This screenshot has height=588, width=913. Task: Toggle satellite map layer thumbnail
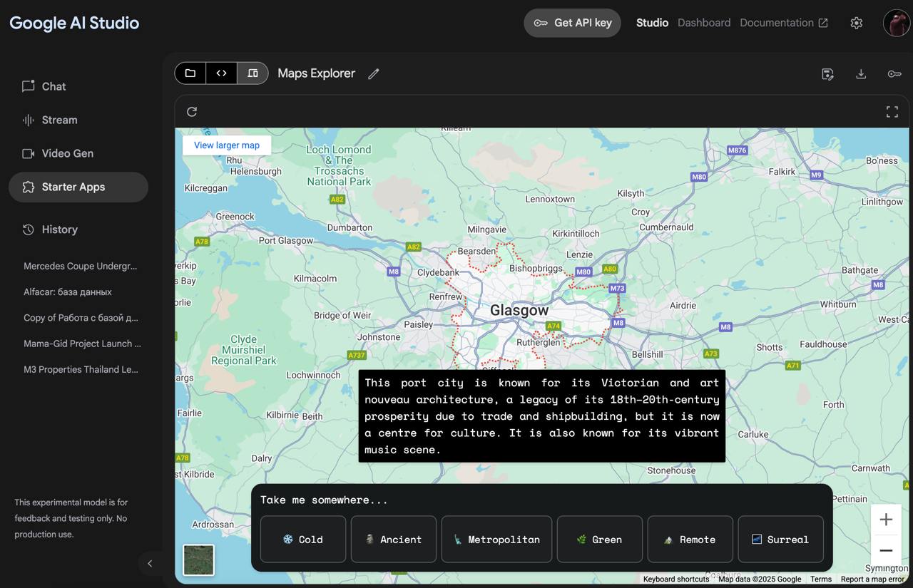click(x=198, y=560)
